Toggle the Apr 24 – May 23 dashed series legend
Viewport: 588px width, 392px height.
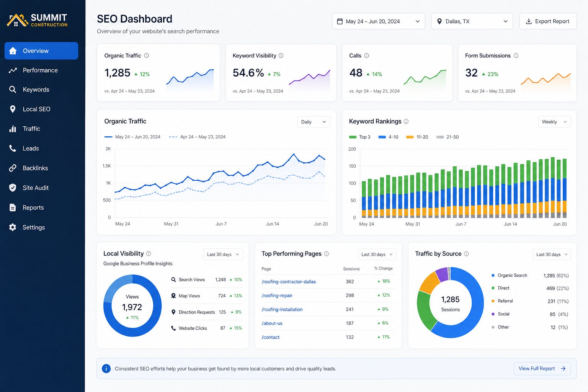pyautogui.click(x=197, y=137)
